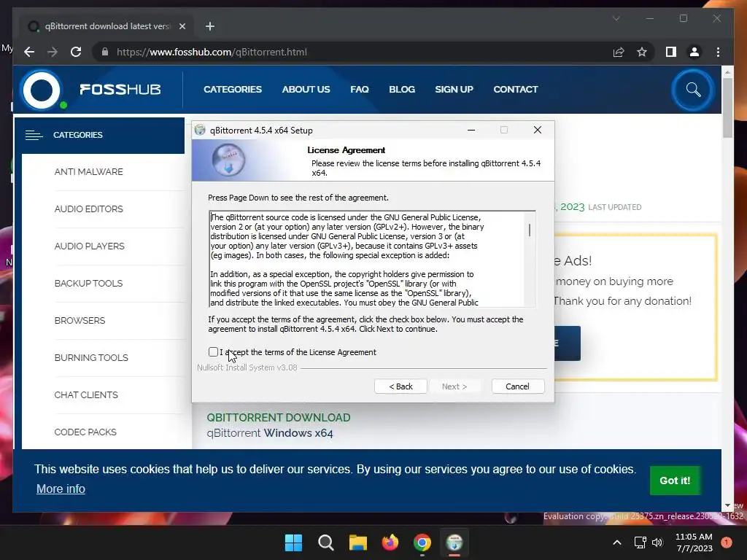The width and height of the screenshot is (747, 560).
Task: Click the browser Back arrow
Action: [x=29, y=52]
